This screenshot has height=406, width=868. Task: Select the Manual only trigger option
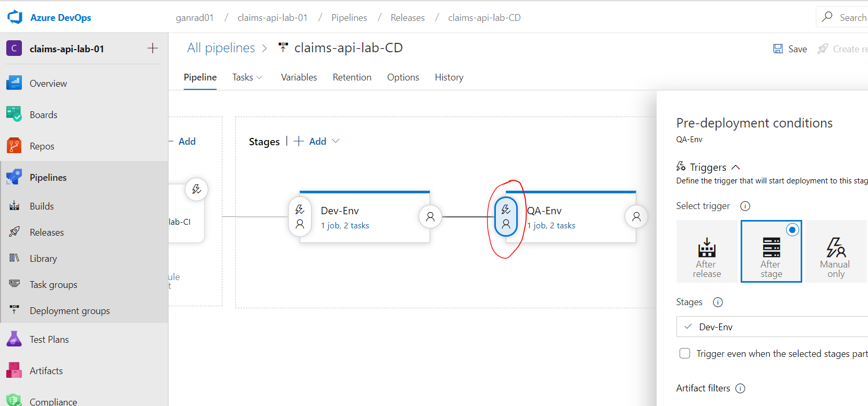(x=836, y=251)
